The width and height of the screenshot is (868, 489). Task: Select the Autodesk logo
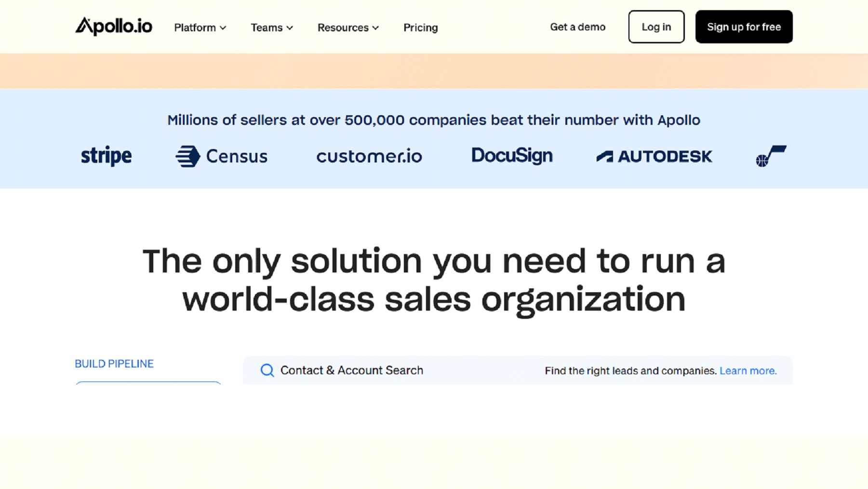pos(654,156)
